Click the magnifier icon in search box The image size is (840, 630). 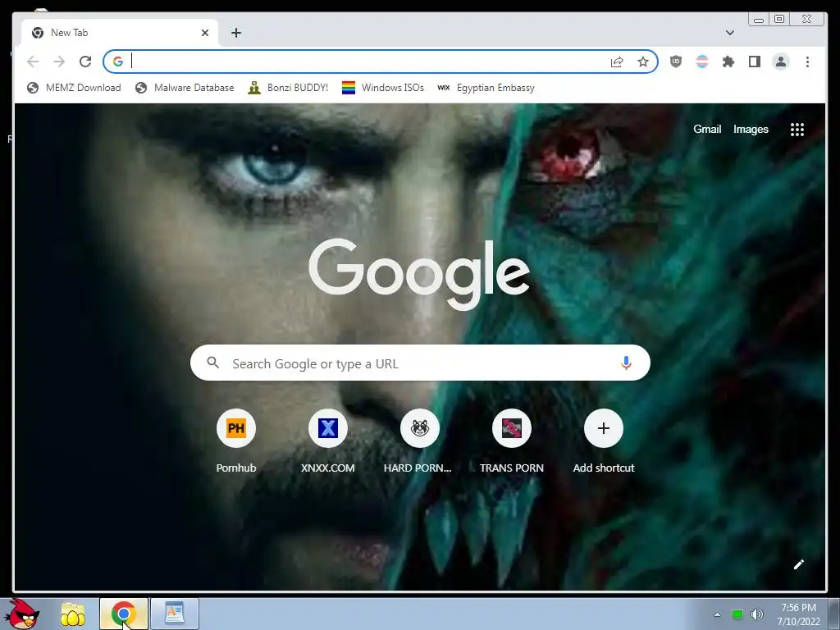click(x=213, y=363)
